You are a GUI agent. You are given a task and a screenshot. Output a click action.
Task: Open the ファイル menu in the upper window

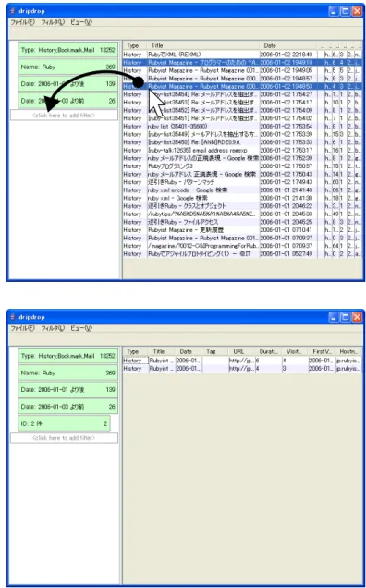click(22, 22)
